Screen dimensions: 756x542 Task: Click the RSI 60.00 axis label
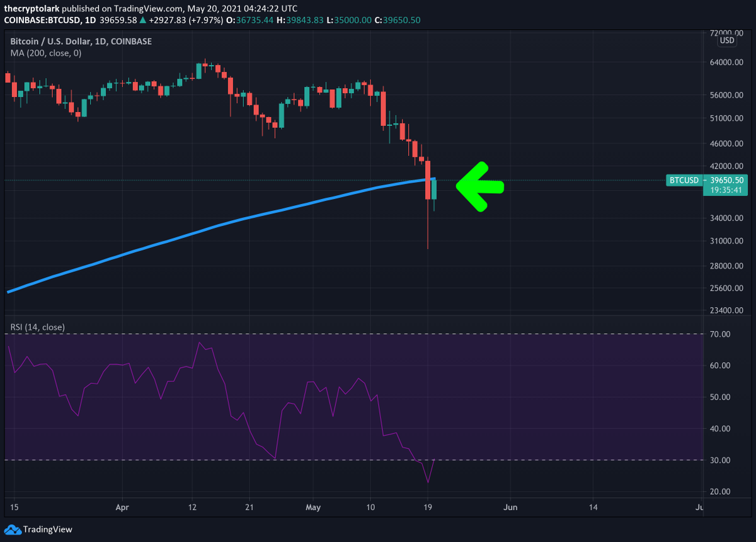(x=719, y=366)
